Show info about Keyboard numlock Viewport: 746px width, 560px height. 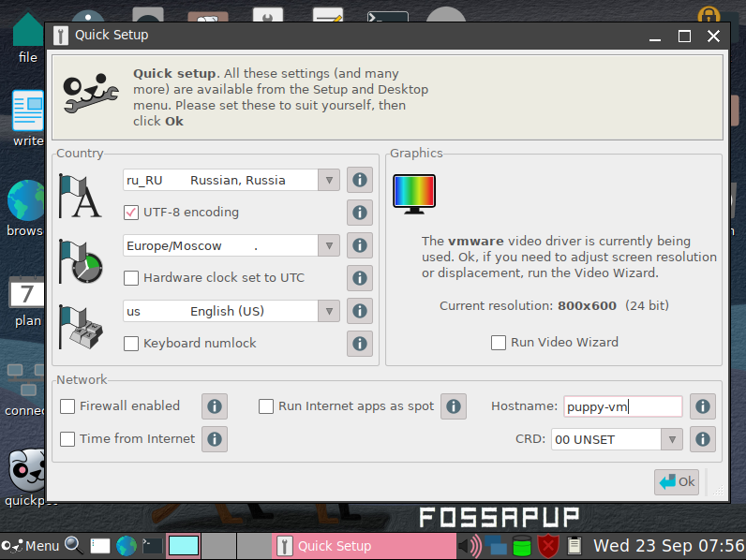360,344
